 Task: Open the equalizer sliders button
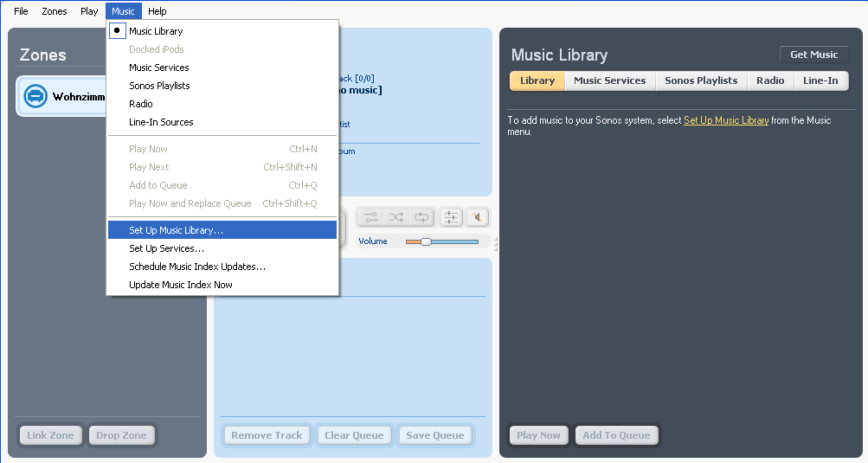point(451,218)
